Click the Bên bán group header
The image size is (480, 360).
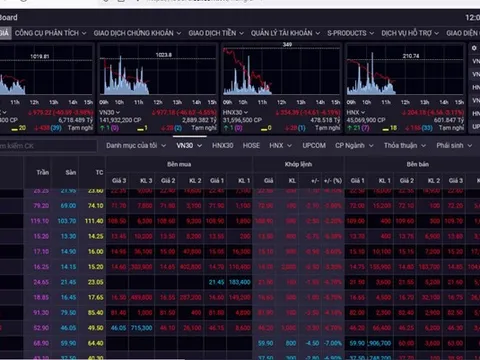(417, 164)
